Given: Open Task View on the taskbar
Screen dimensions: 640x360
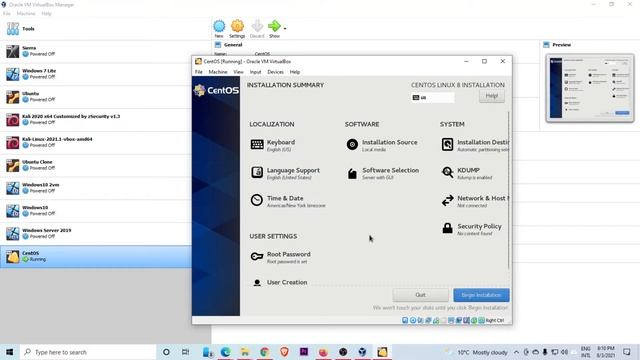Looking at the screenshot, I should click(185, 352).
